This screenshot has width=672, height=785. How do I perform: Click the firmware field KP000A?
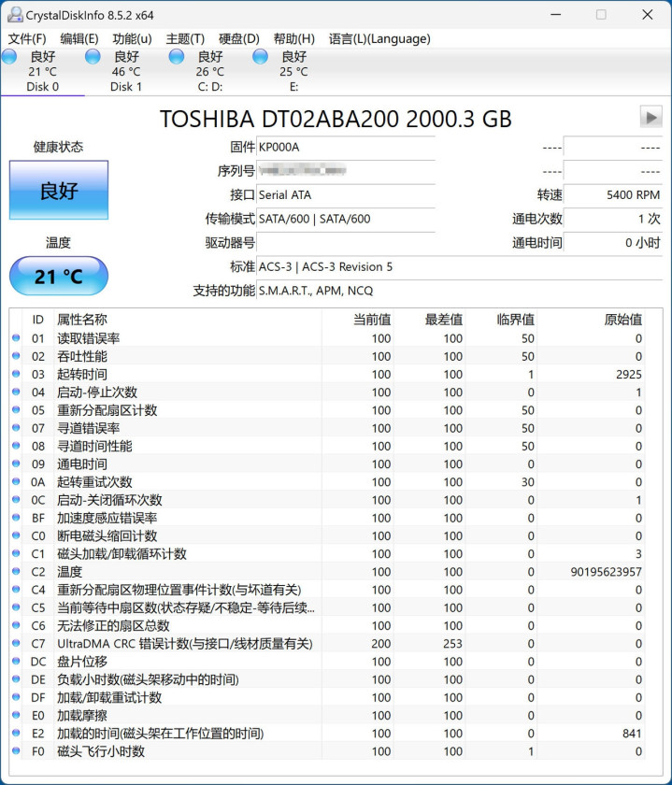pyautogui.click(x=346, y=148)
